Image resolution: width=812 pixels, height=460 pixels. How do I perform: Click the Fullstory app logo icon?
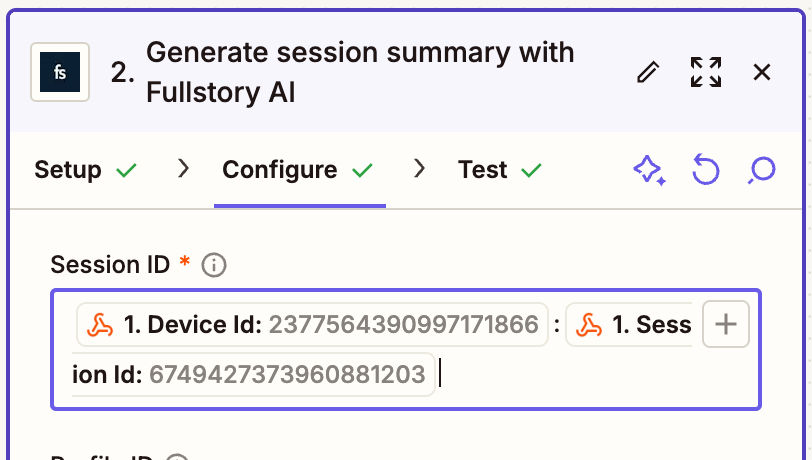pyautogui.click(x=60, y=72)
